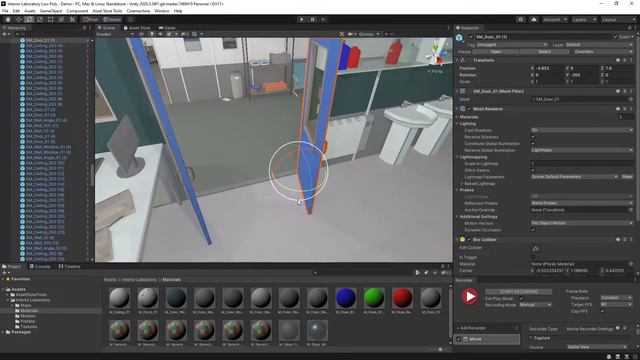Click the Play button in the toolbar
The height and width of the screenshot is (360, 640).
click(302, 19)
